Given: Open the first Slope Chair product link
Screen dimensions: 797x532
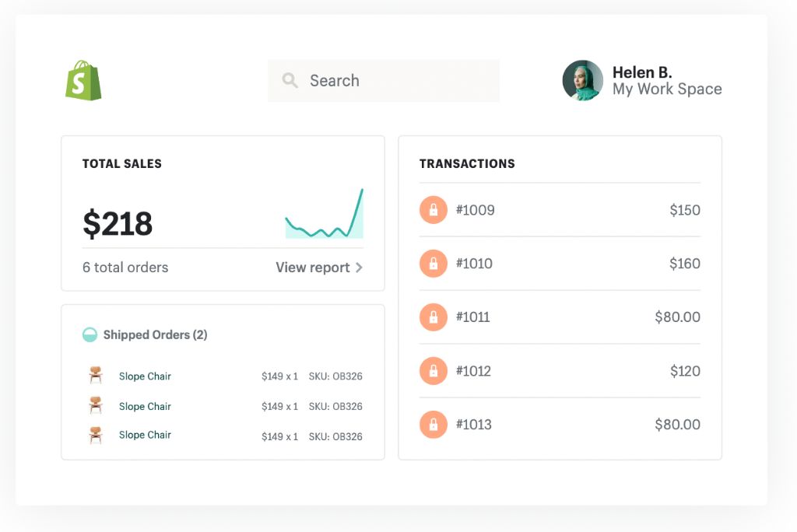Looking at the screenshot, I should pyautogui.click(x=145, y=376).
